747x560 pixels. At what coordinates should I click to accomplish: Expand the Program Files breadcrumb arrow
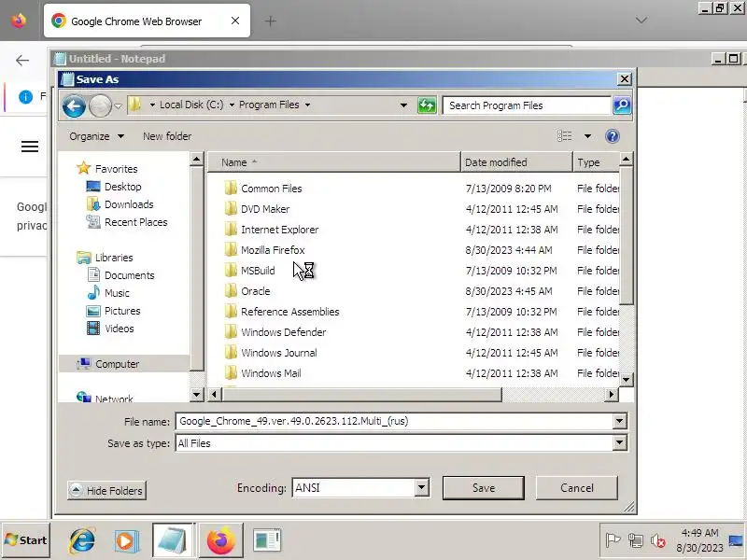point(308,105)
